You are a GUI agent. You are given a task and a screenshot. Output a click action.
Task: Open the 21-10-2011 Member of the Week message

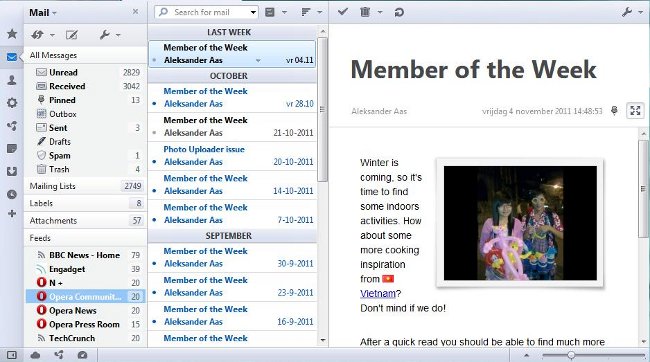232,127
